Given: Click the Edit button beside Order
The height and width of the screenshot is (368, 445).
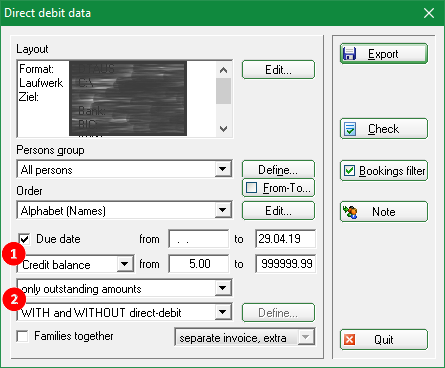Looking at the screenshot, I should click(x=278, y=211).
